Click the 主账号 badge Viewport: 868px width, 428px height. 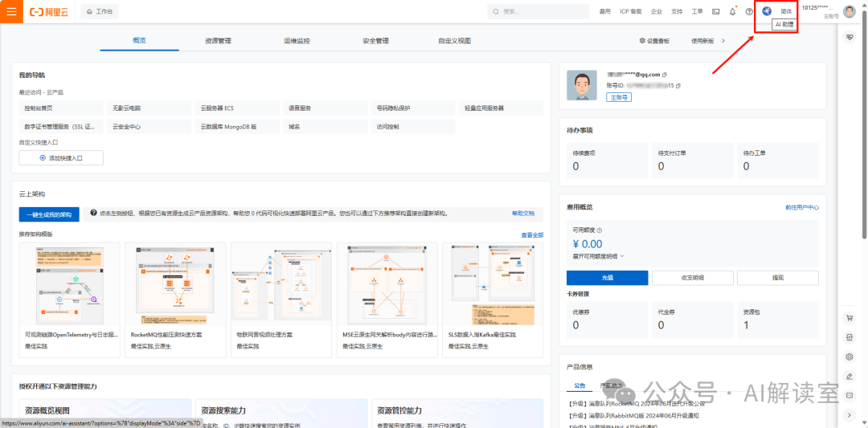[619, 97]
